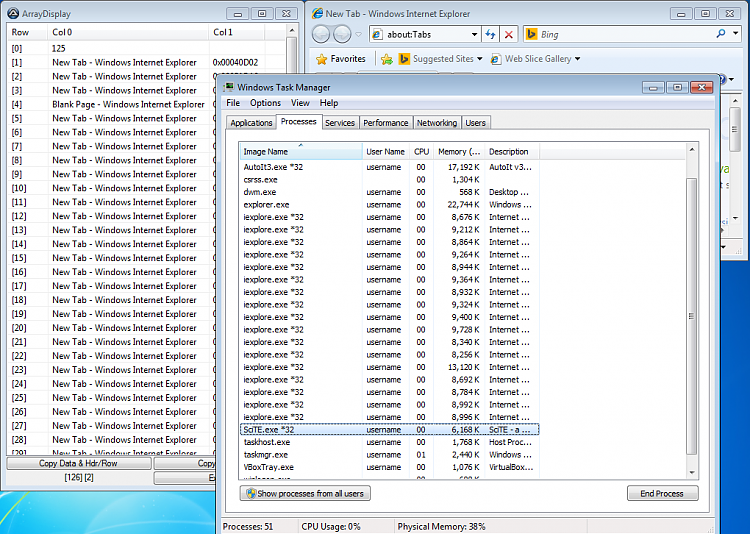Screen dimensions: 750x534
Task: Click the Back button in Internet Explorer
Action: coord(321,34)
